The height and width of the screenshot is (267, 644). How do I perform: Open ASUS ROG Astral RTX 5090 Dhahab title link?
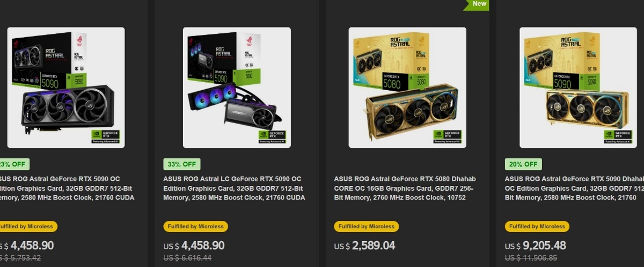(574, 188)
